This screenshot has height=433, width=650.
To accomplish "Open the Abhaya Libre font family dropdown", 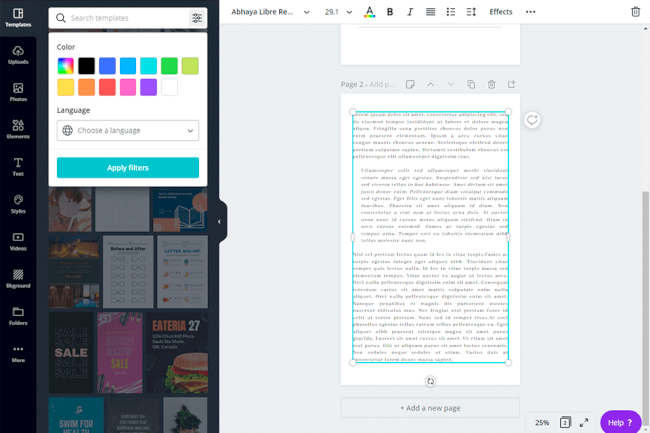I will [x=270, y=12].
